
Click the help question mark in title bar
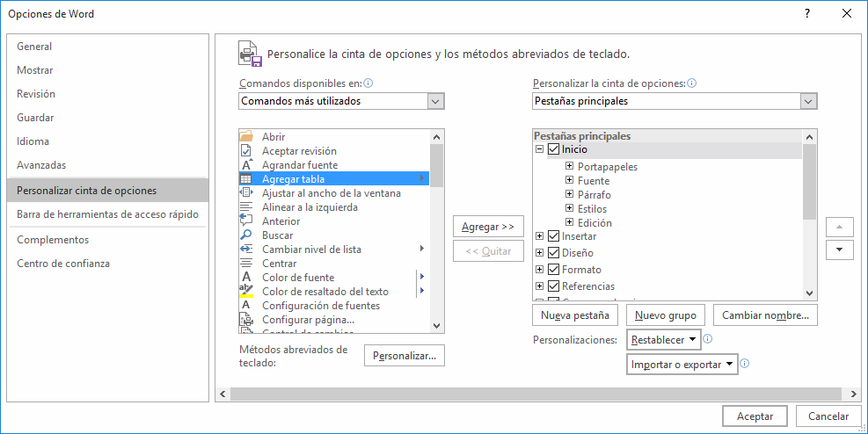807,14
